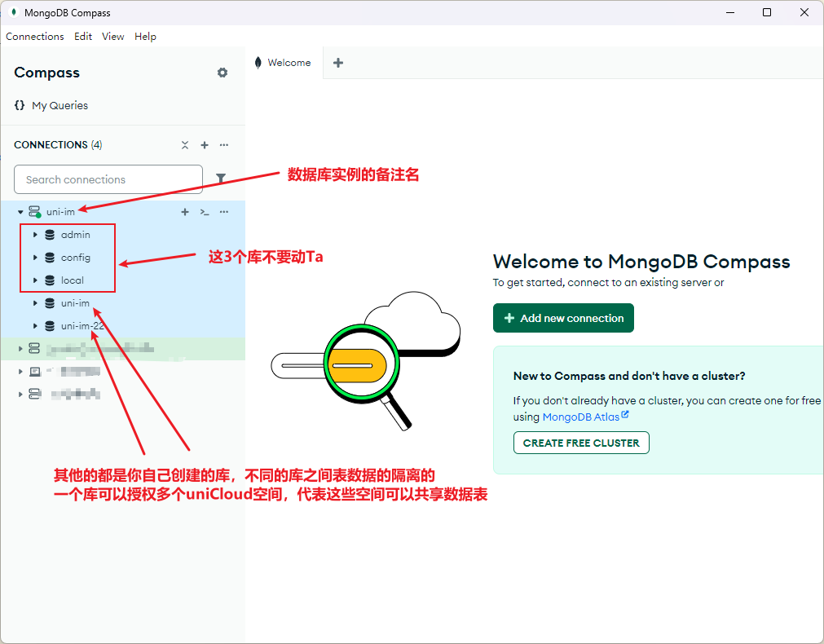Click the CONNECTIONS (4) heading

(58, 145)
